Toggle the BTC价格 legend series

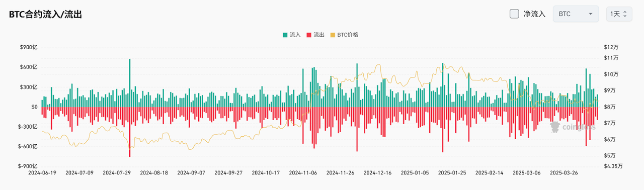pos(344,35)
